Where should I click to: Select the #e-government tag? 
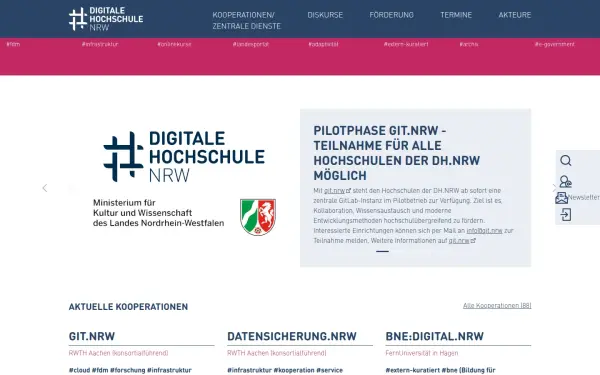pyautogui.click(x=554, y=44)
